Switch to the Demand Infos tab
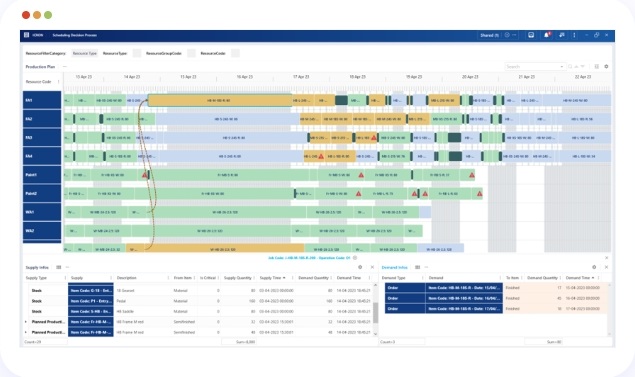This screenshot has height=377, width=635. (x=394, y=267)
